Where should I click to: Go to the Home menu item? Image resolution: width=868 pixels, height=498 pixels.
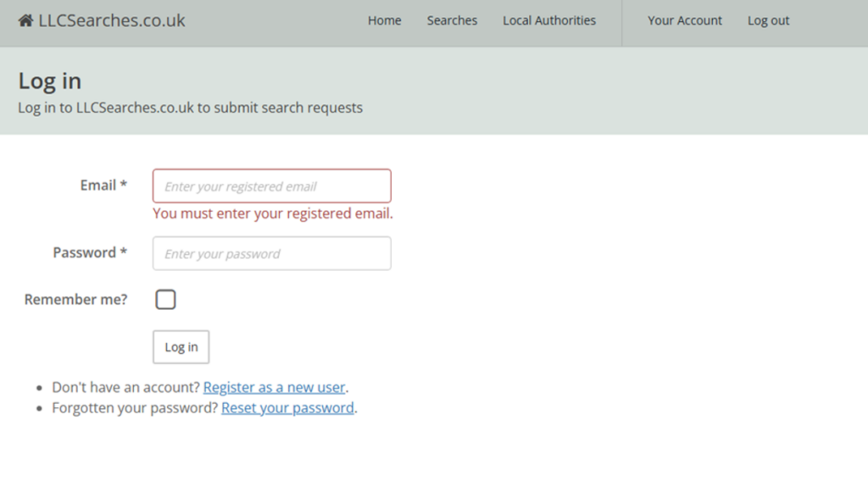pyautogui.click(x=384, y=20)
